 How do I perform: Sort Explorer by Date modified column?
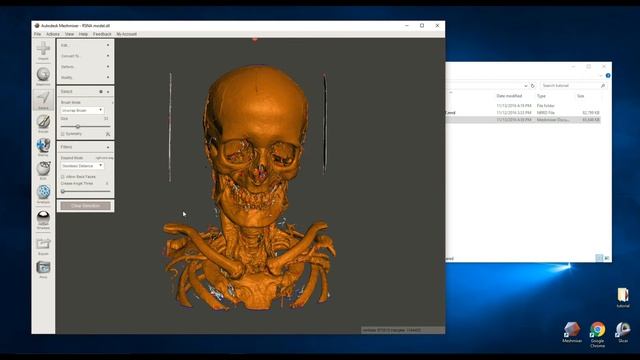click(509, 96)
